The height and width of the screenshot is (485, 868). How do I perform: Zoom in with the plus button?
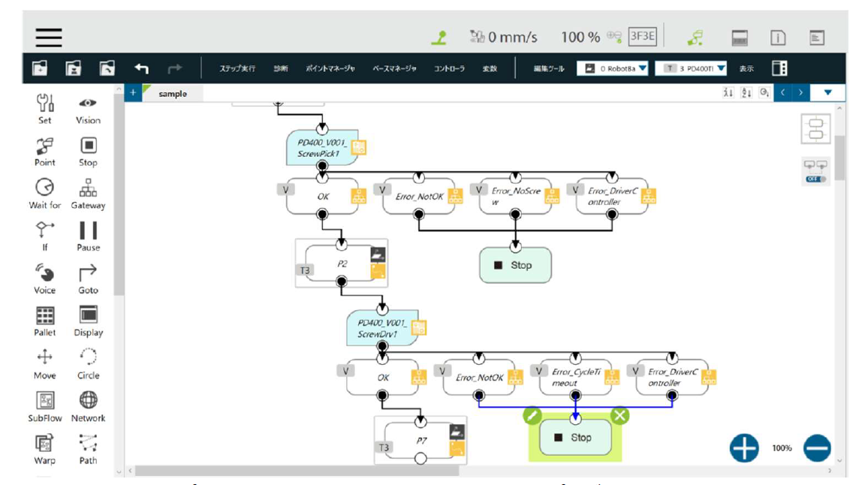[744, 448]
